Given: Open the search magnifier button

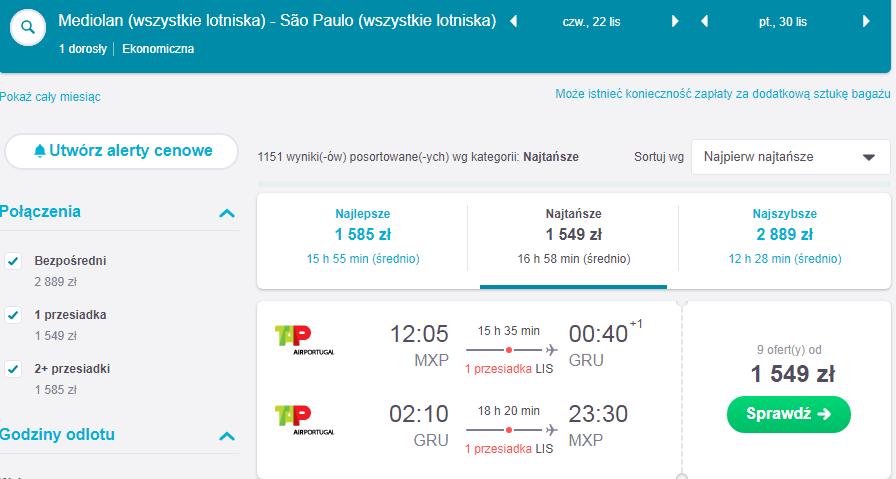Looking at the screenshot, I should click(x=27, y=27).
